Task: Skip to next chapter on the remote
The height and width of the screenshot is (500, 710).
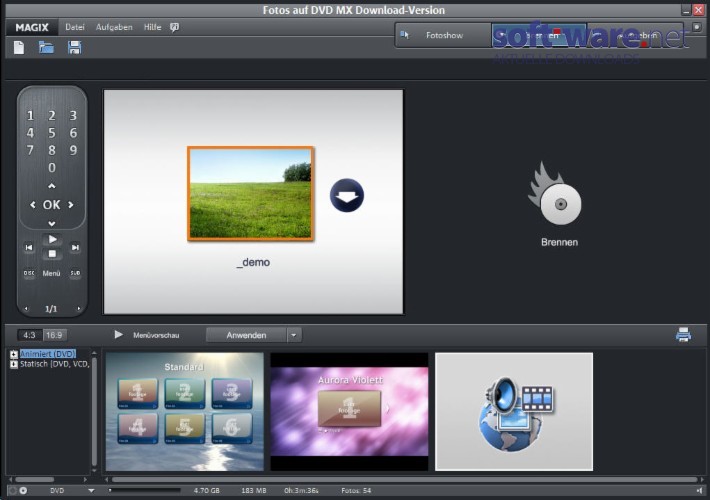Action: pyautogui.click(x=75, y=247)
